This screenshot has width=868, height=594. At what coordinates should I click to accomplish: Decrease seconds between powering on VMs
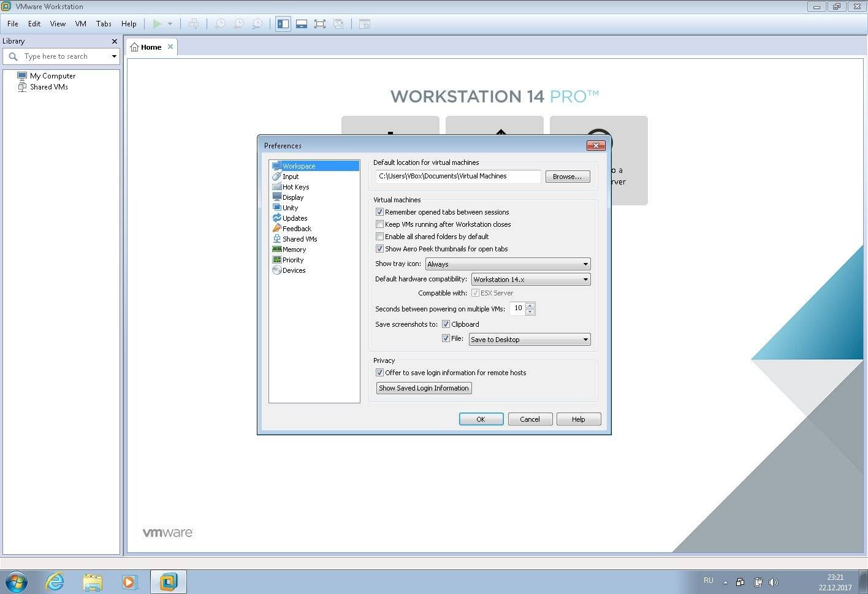click(x=530, y=312)
